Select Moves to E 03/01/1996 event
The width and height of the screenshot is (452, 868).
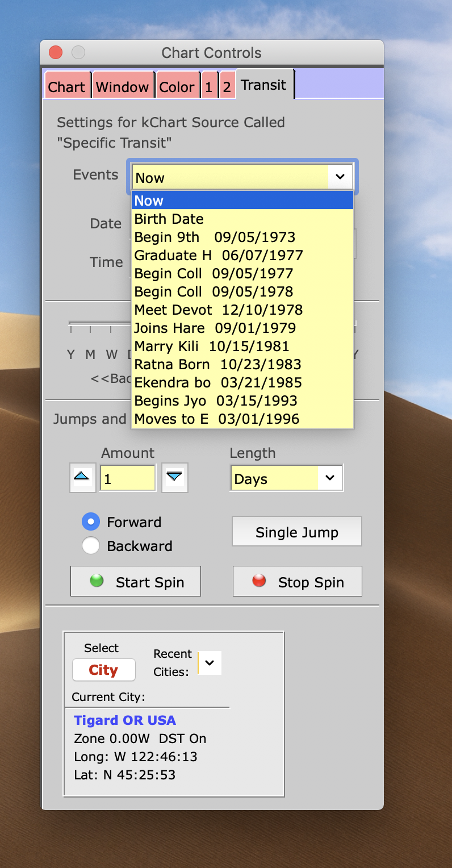coord(216,419)
